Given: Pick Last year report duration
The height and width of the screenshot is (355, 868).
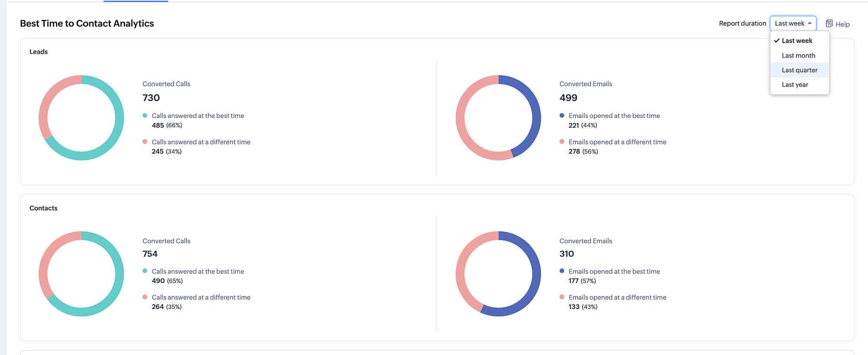Looking at the screenshot, I should coord(795,85).
